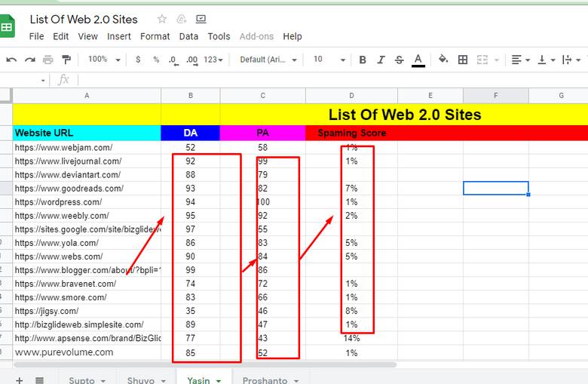Click the Google Sheets home icon

pyautogui.click(x=7, y=26)
